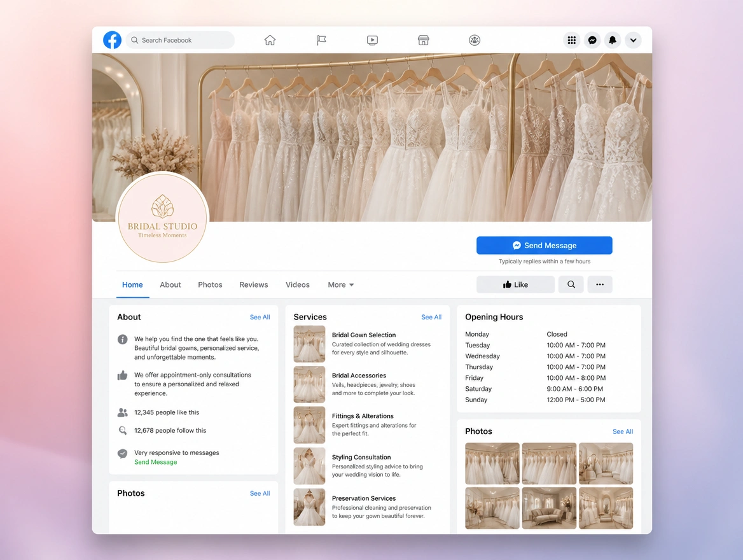
Task: Open the Pages flag icon
Action: coord(321,40)
